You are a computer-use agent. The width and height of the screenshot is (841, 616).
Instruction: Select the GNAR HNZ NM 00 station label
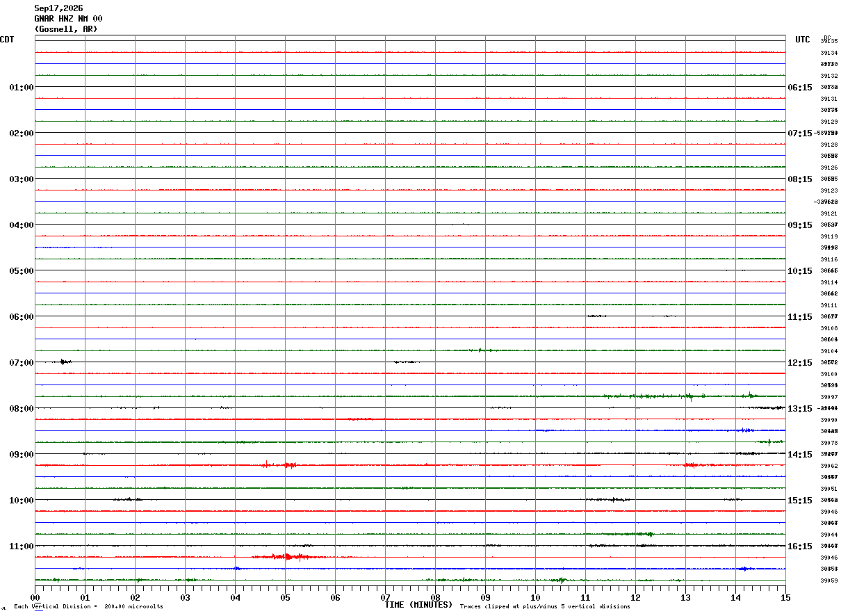click(68, 19)
